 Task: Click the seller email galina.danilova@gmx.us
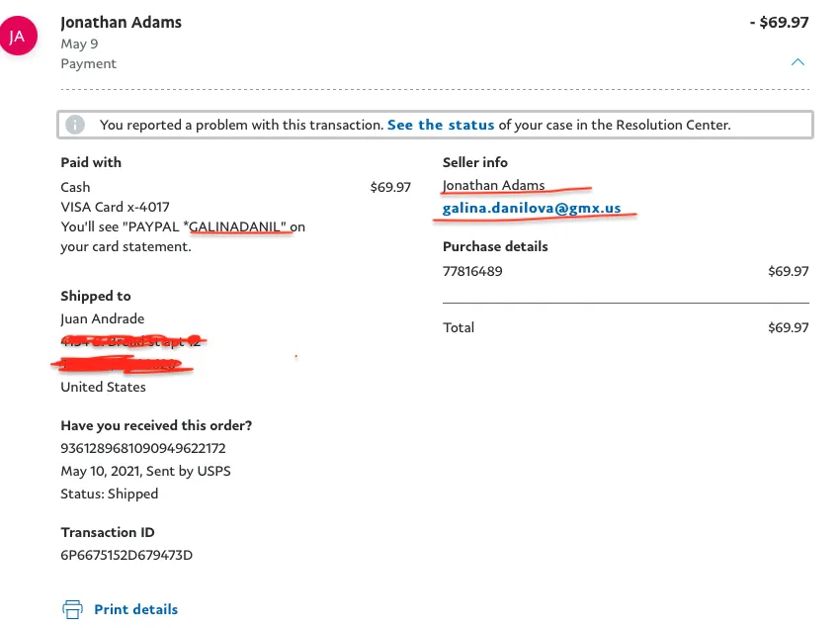[532, 208]
